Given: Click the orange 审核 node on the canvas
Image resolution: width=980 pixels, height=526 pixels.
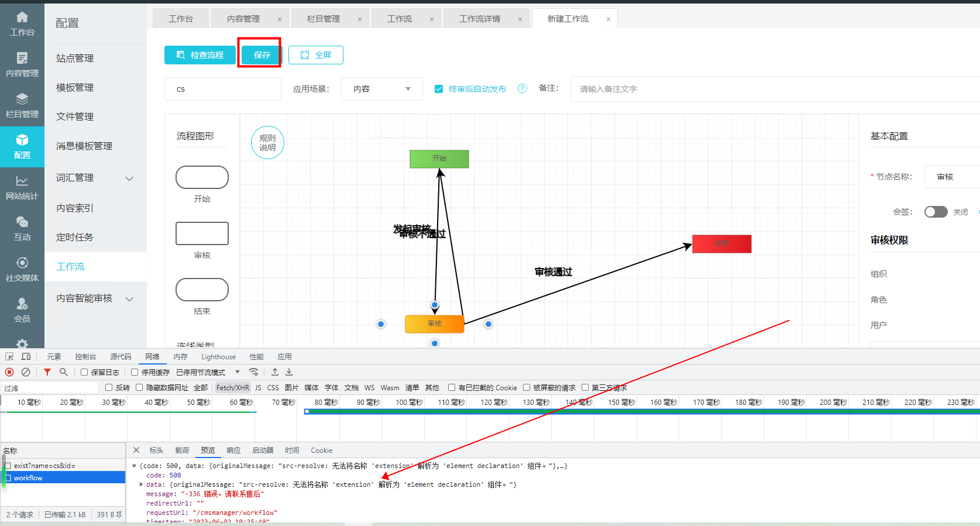Looking at the screenshot, I should click(435, 324).
